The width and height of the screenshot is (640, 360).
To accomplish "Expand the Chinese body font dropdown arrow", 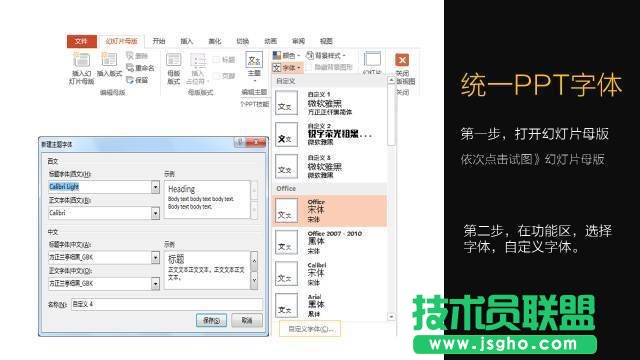I will coord(155,284).
